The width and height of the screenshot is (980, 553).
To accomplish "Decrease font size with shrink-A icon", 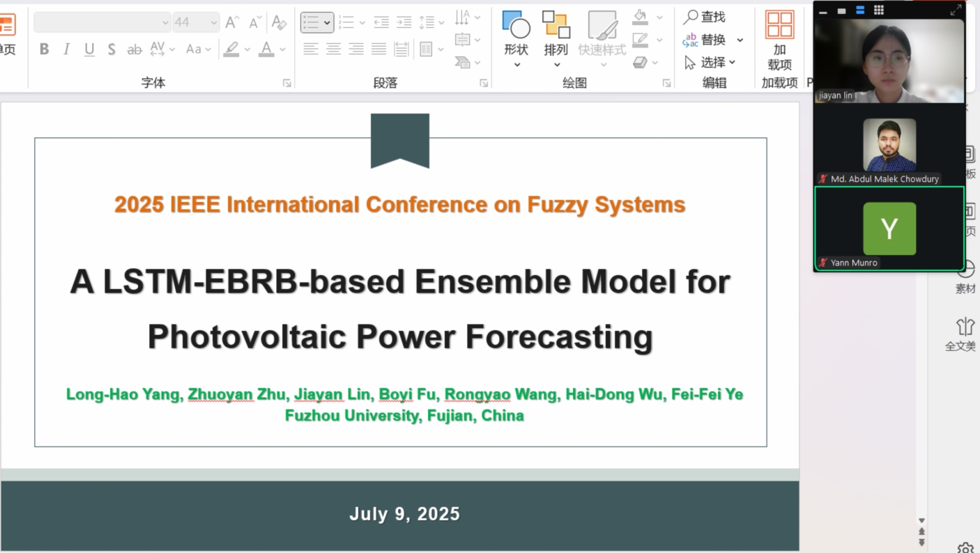I will [255, 22].
